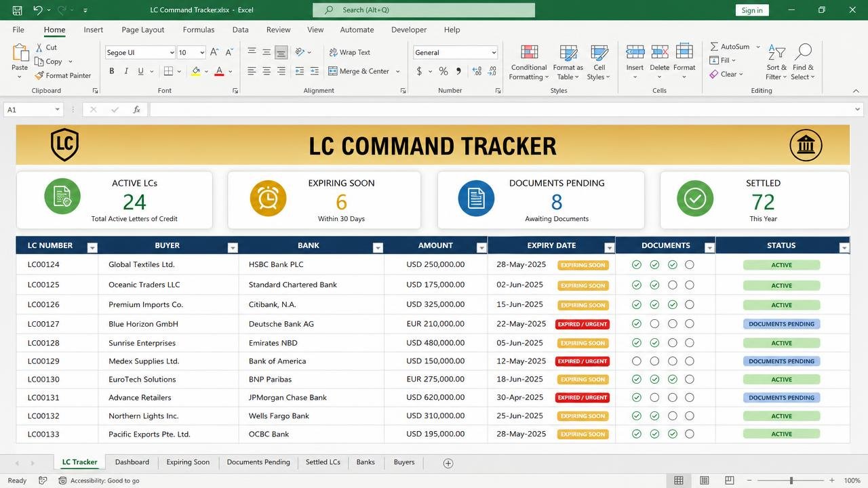Screen dimensions: 868x488
Task: Switch to Page Break Preview view
Action: (x=730, y=481)
